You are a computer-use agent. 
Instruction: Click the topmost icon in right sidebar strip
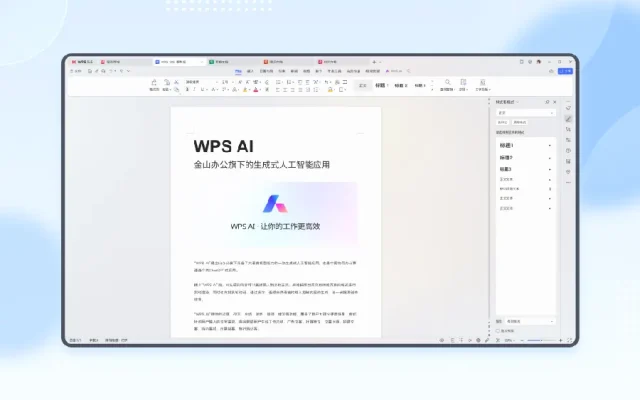tap(568, 108)
